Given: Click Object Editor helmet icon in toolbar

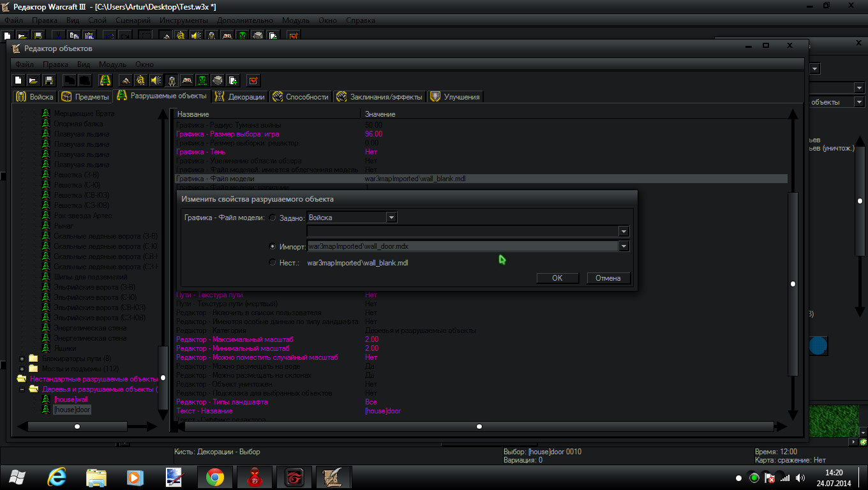Looking at the screenshot, I should (x=171, y=80).
